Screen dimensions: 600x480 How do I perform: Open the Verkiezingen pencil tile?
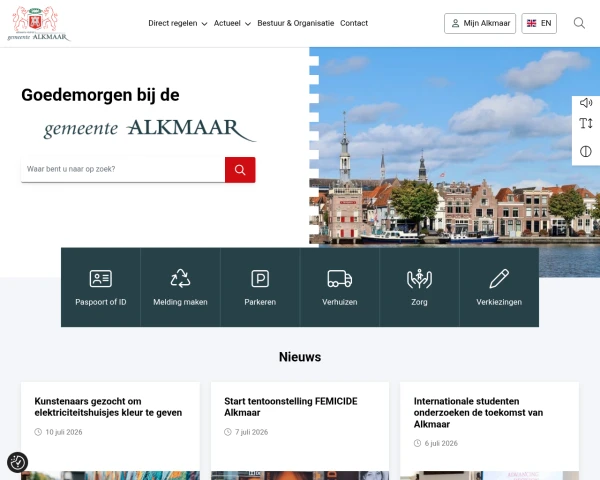[x=499, y=287]
